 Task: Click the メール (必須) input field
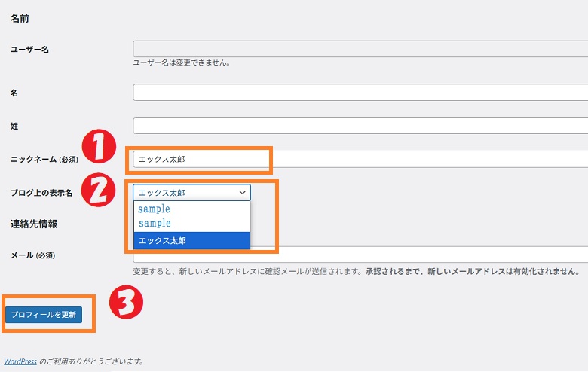360,255
